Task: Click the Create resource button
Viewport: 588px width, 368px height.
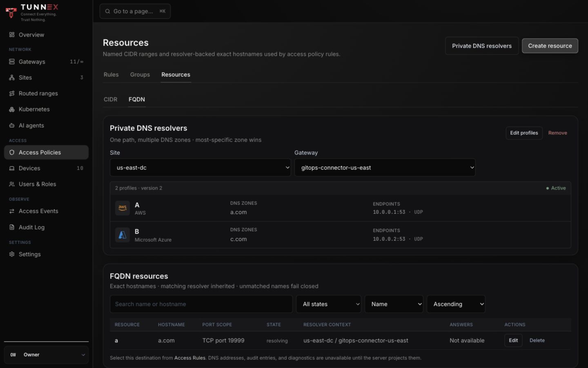Action: pos(550,46)
